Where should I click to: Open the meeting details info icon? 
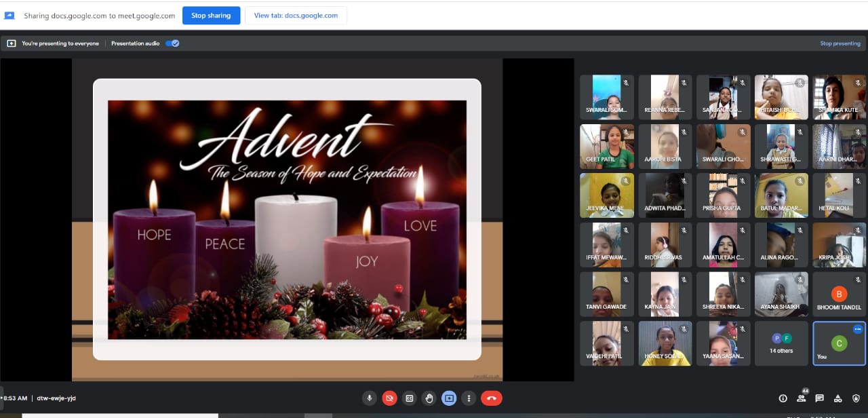tap(783, 398)
